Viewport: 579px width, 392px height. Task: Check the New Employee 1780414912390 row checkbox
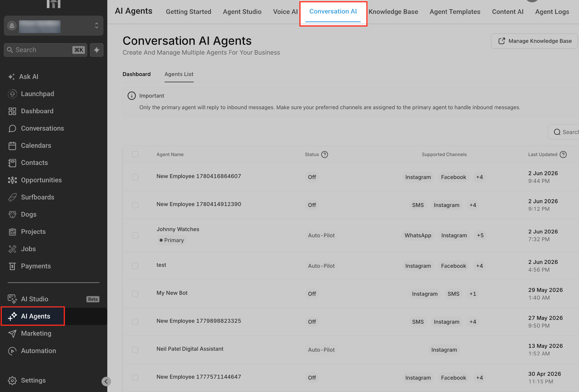135,205
